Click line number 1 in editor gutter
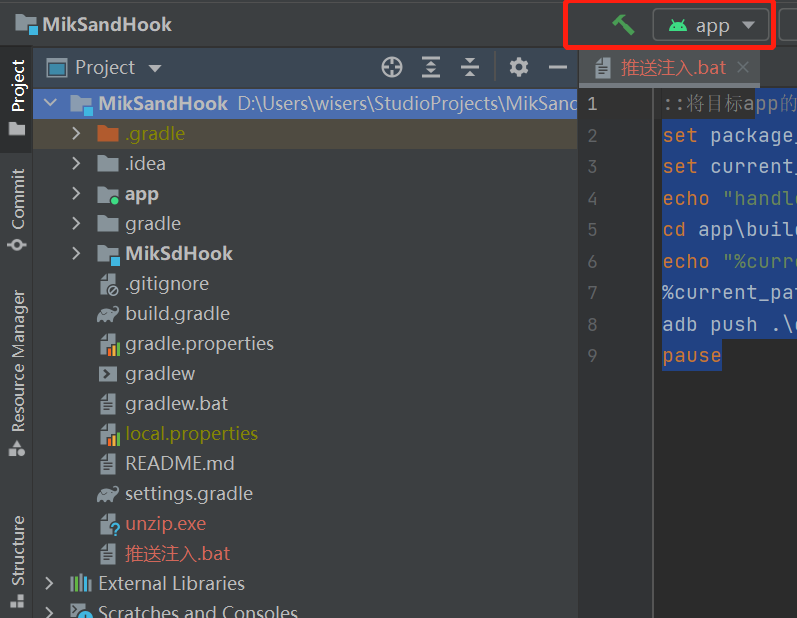 tap(592, 104)
